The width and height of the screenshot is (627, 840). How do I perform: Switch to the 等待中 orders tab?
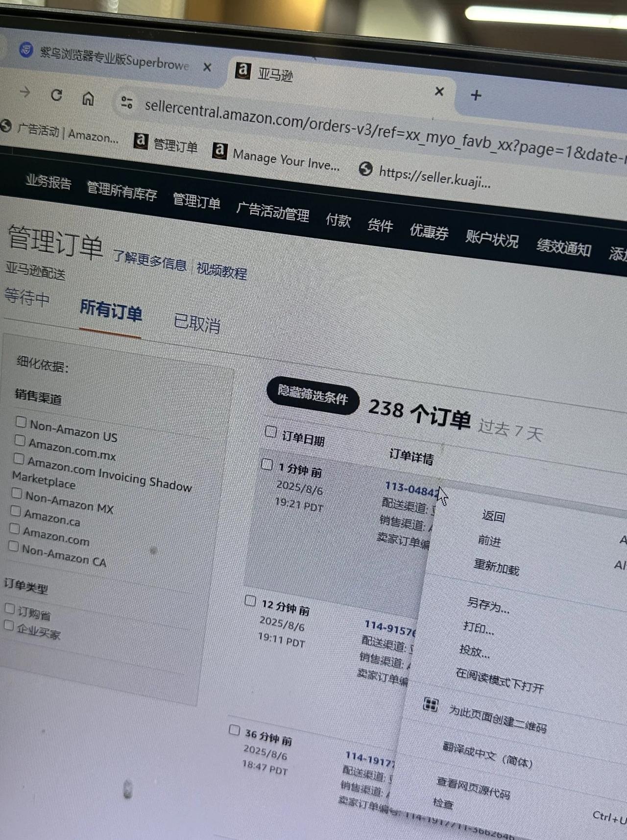(27, 297)
